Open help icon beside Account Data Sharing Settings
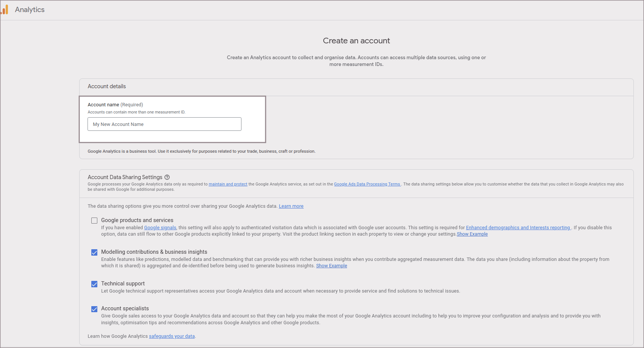This screenshot has height=348, width=644. pyautogui.click(x=167, y=177)
